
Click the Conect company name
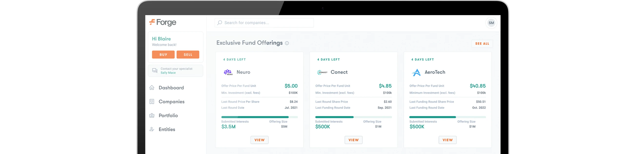coord(339,72)
